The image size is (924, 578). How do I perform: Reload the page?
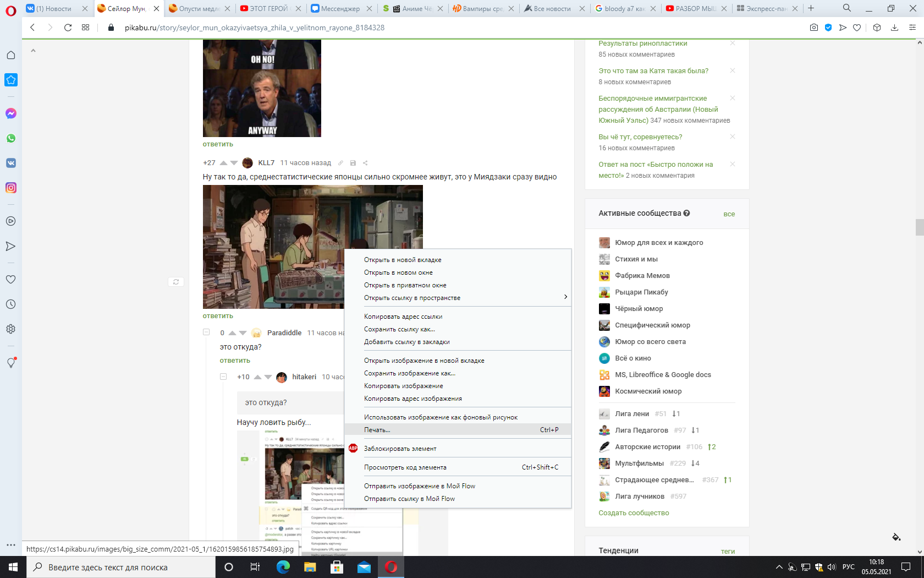(68, 28)
